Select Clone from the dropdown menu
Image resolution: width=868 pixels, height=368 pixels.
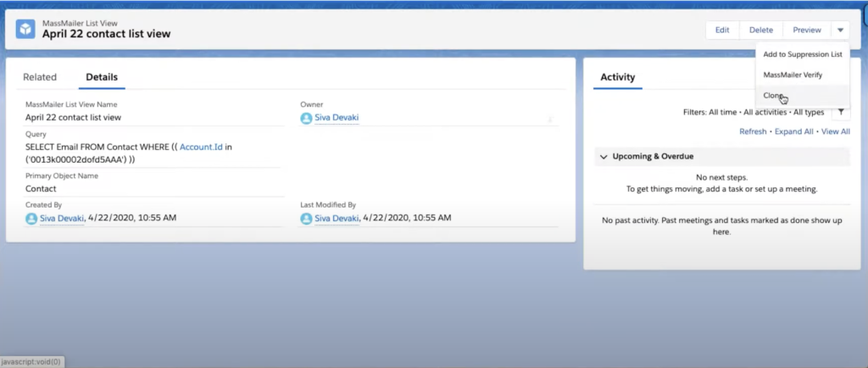pos(802,96)
